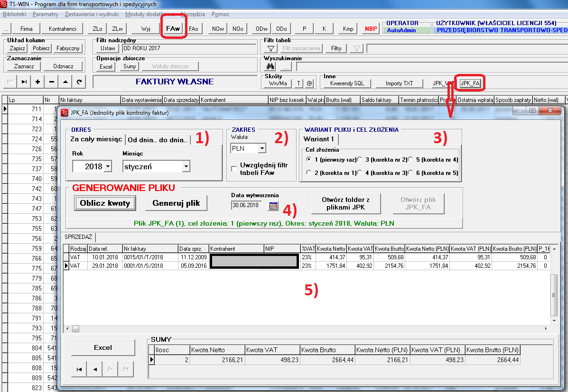The height and width of the screenshot is (392, 568).
Task: Open the Rok year dropdown
Action: 108,166
